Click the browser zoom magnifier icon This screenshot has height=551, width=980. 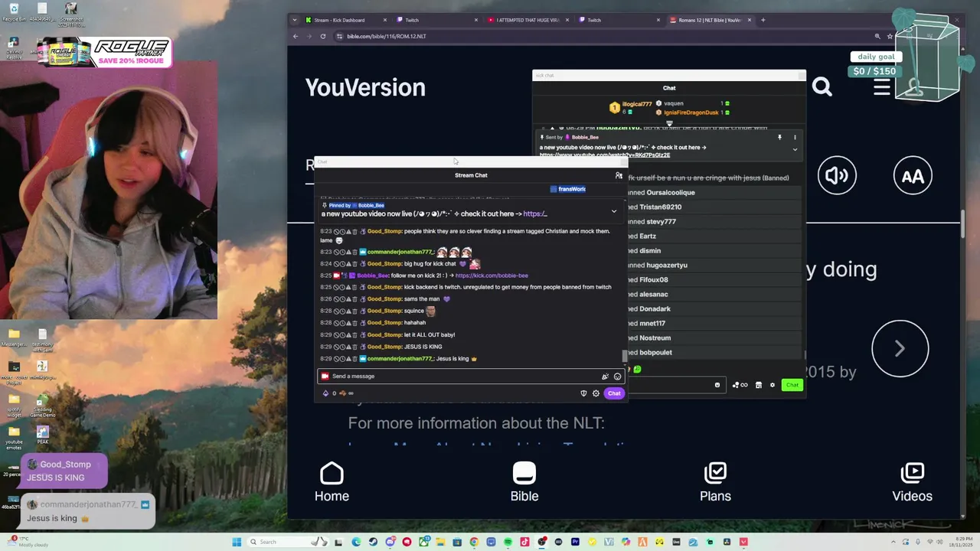point(877,36)
